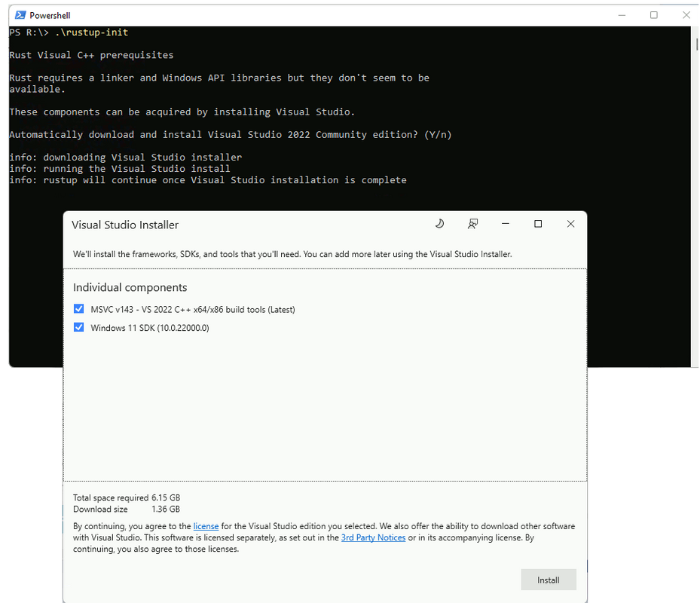Click 'Windows 11 SDK (10.0.22000.0)' label
The height and width of the screenshot is (603, 700).
150,328
